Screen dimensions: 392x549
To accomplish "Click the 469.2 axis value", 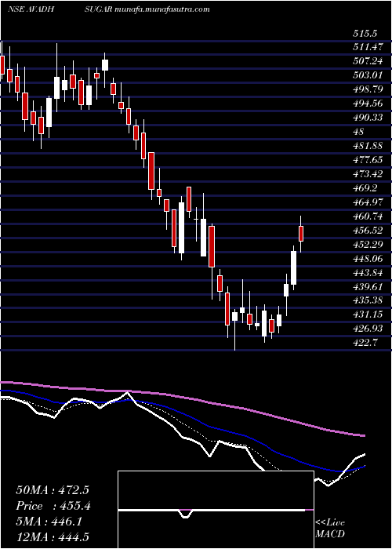I will coord(365,188).
